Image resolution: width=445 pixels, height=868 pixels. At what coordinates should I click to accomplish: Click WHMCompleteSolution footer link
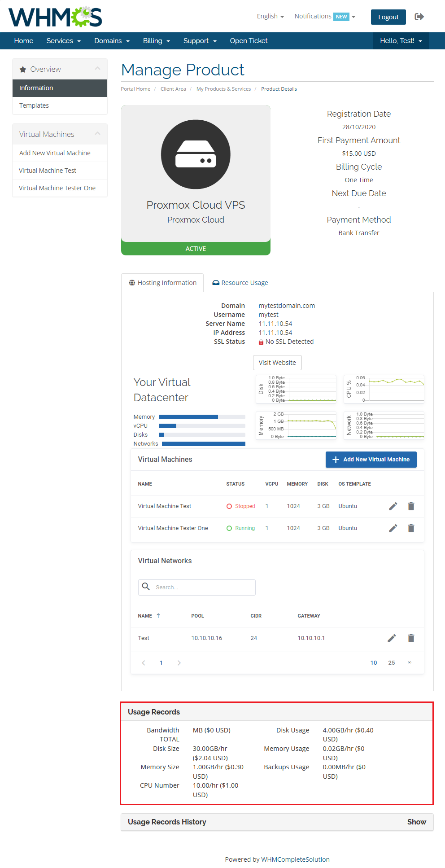pos(295,859)
